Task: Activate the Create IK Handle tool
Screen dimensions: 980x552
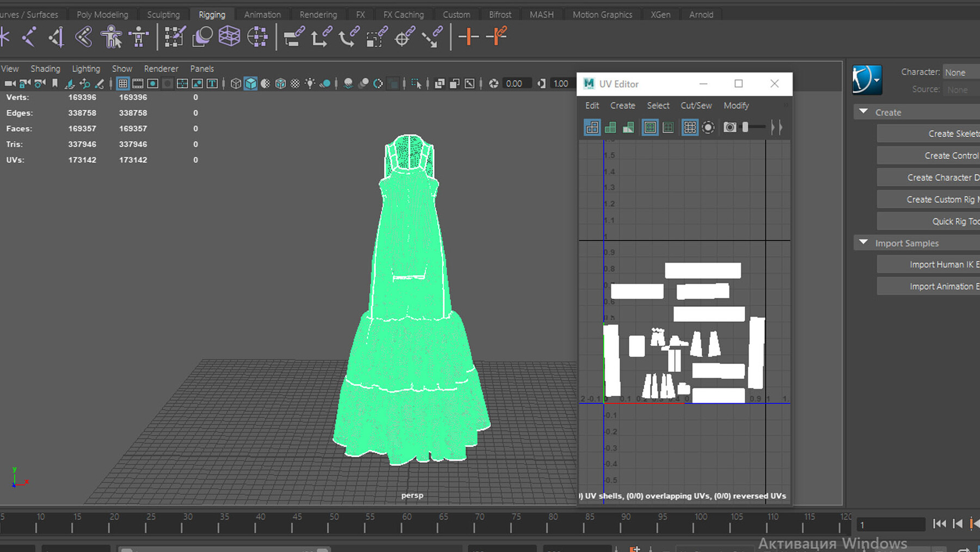Action: pyautogui.click(x=56, y=37)
